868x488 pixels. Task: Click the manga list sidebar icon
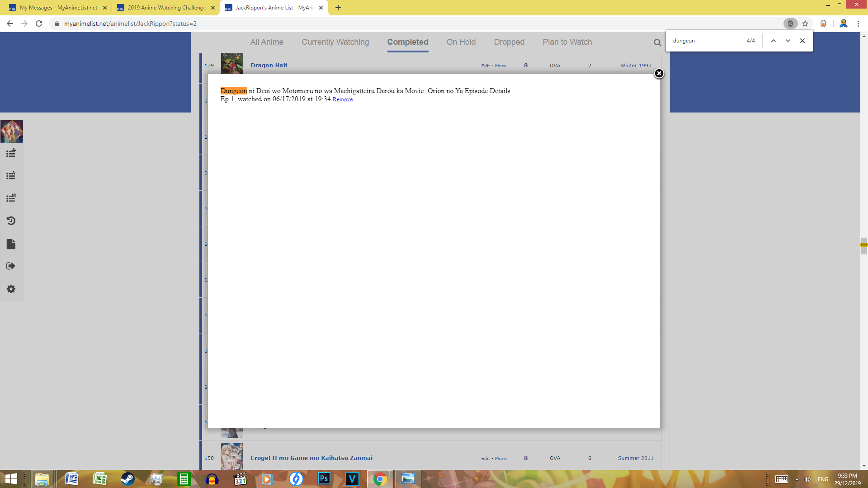point(11,198)
